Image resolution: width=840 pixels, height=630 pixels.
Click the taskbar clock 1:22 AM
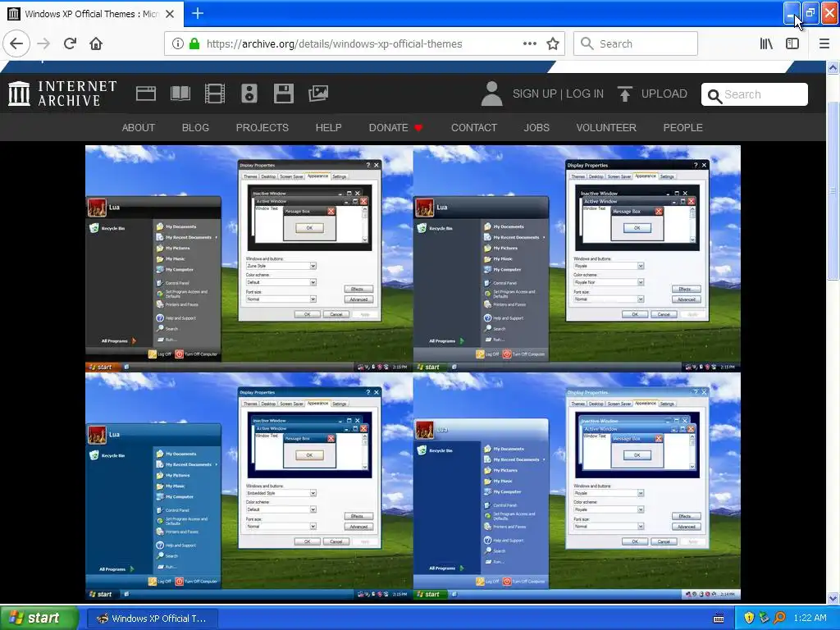810,618
